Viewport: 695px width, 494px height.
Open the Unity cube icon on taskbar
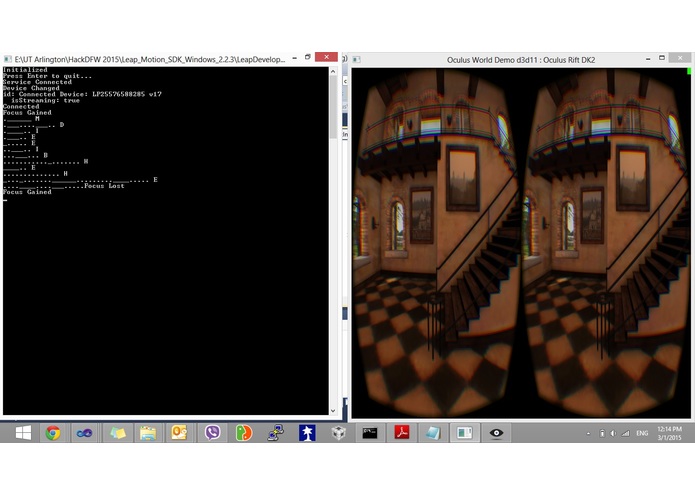[x=338, y=432]
